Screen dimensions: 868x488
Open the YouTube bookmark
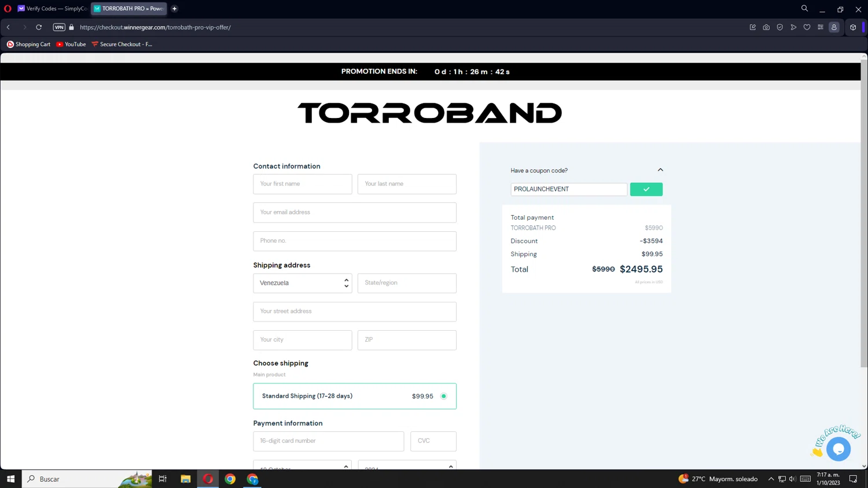coord(71,44)
